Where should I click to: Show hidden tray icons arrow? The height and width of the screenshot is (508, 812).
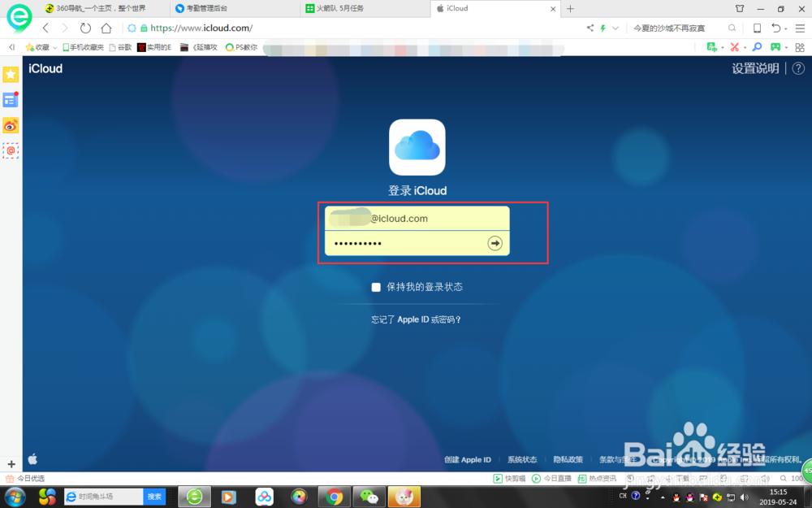pos(663,497)
